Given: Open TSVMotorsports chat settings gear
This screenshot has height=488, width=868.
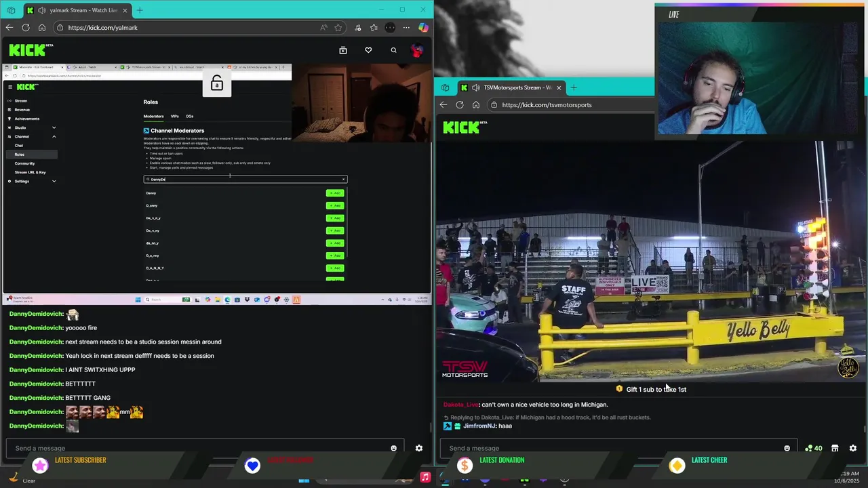Looking at the screenshot, I should tap(853, 448).
